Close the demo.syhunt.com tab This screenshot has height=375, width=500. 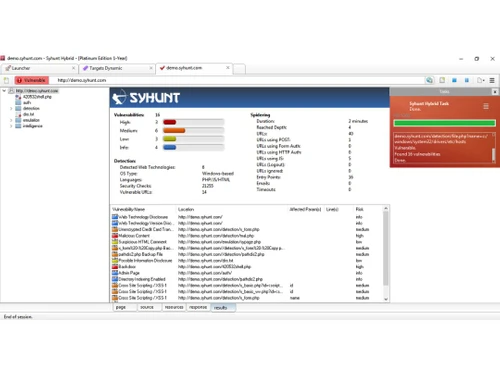(x=228, y=68)
